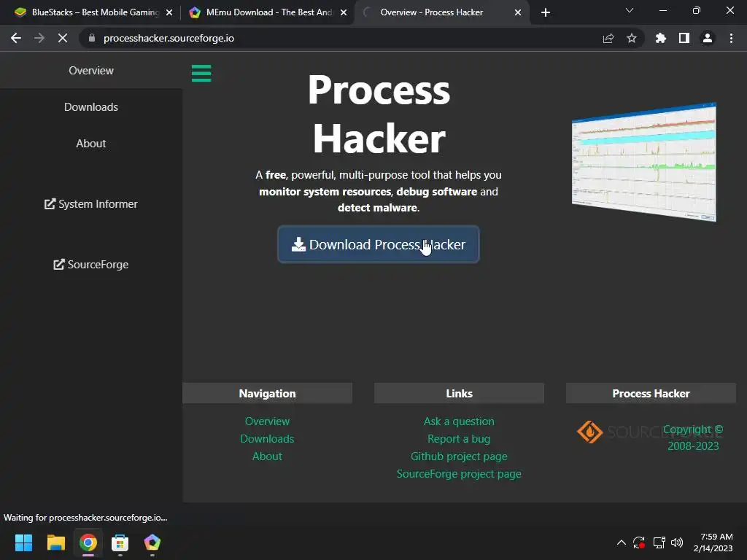Open the Report a bug link

pos(460,438)
